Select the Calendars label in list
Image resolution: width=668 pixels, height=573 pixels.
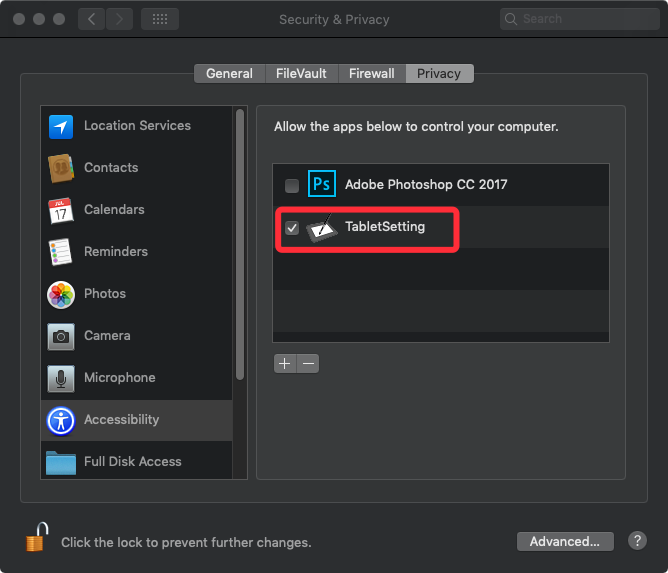pyautogui.click(x=114, y=210)
